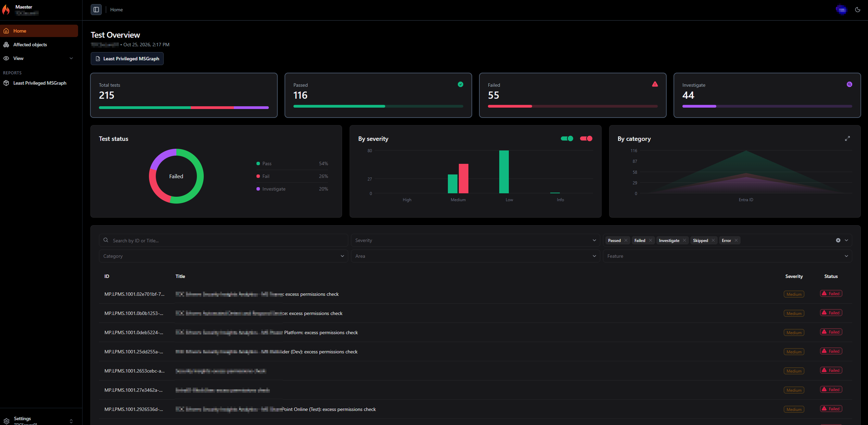Viewport: 868px width, 425px height.
Task: Toggle the sidebar panel icon
Action: click(96, 10)
